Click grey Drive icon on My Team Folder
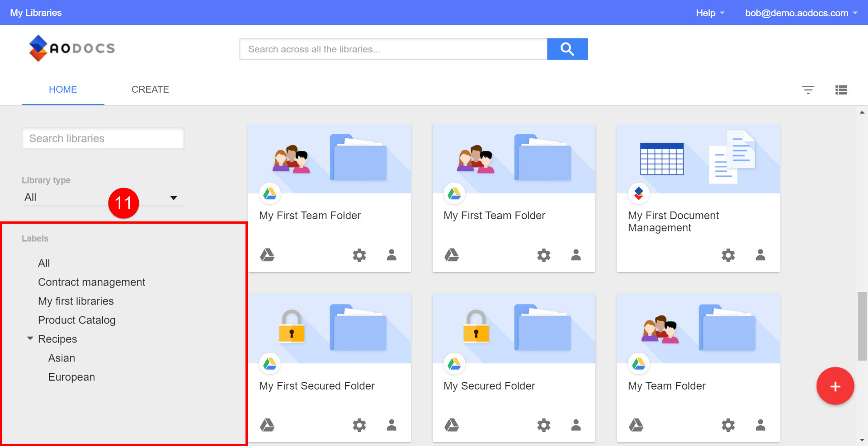Screen dimensions: 868x446 (x=636, y=425)
